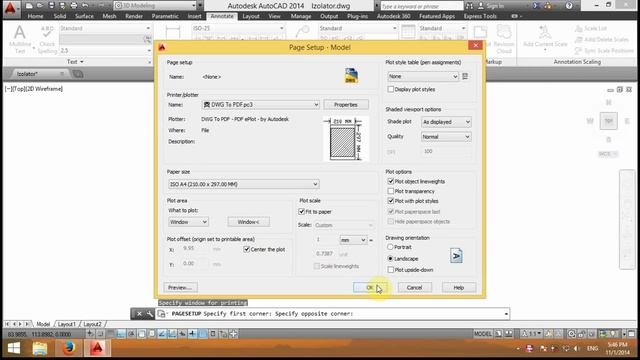Click the Dimension tool icon
This screenshot has height=360, width=640.
tap(173, 33)
